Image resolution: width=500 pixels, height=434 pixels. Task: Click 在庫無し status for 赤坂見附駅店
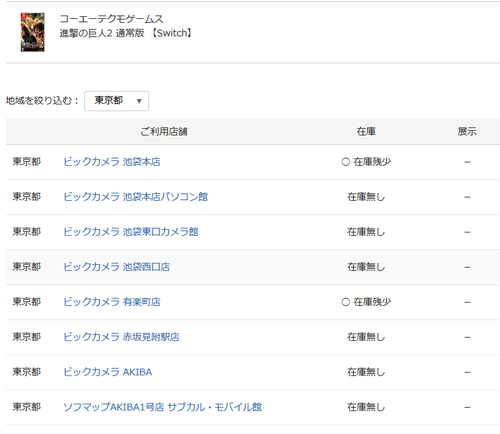[366, 337]
